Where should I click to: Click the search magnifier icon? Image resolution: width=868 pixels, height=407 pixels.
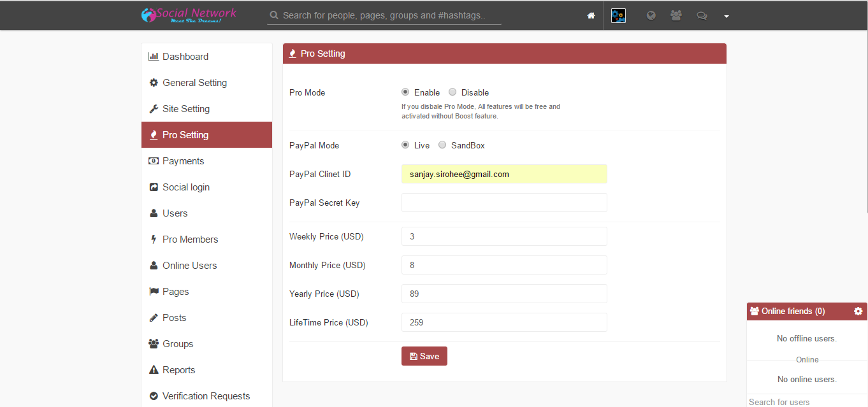pos(274,15)
